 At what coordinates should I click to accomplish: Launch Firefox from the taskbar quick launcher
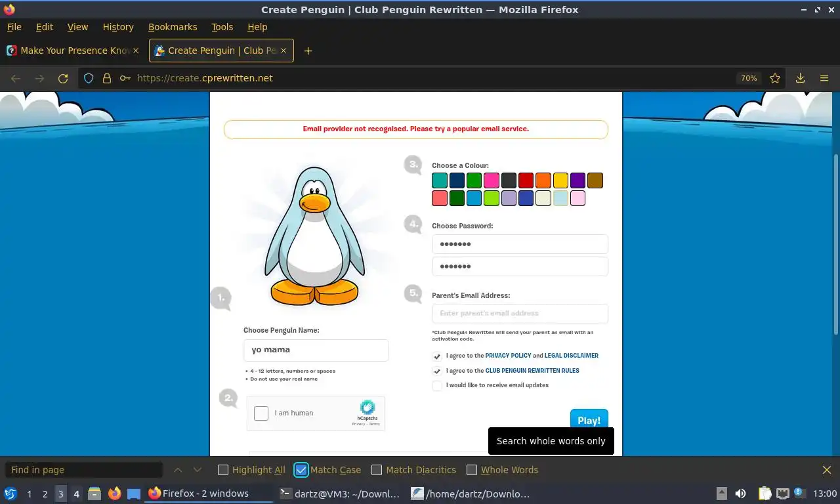[114, 493]
